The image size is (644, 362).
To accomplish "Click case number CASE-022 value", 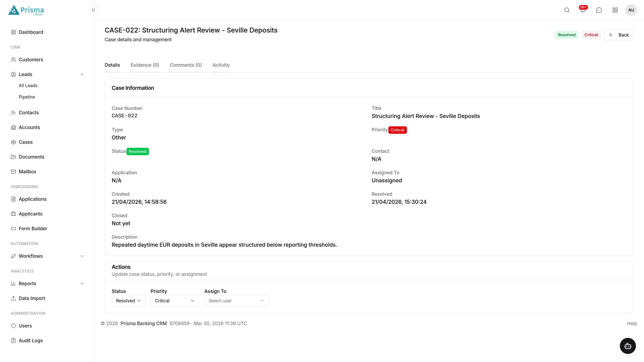I will coord(124,116).
